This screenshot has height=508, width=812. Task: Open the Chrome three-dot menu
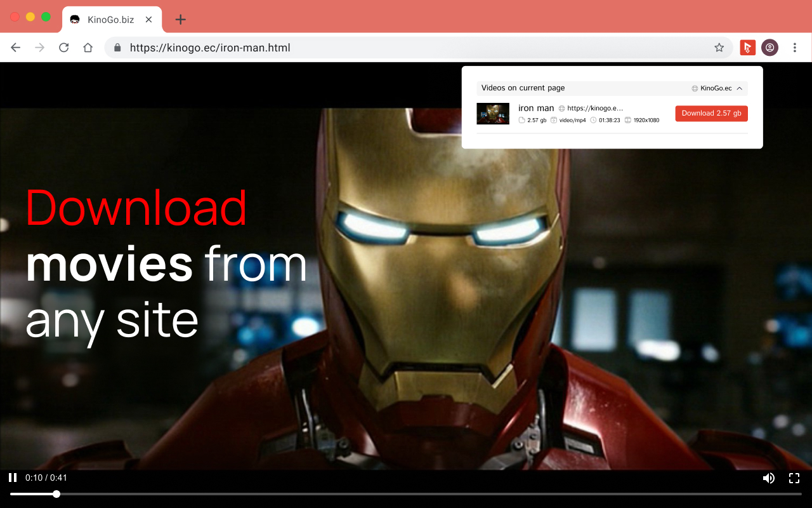(794, 48)
